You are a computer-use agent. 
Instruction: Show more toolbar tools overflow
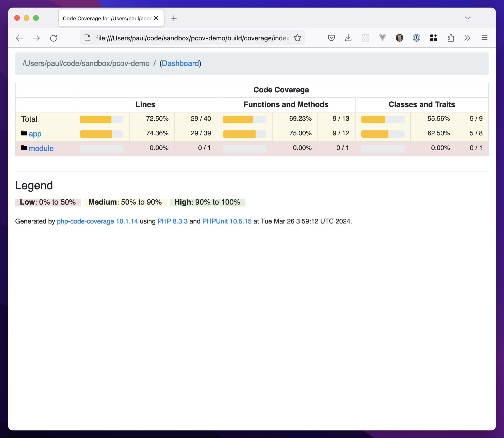point(467,38)
